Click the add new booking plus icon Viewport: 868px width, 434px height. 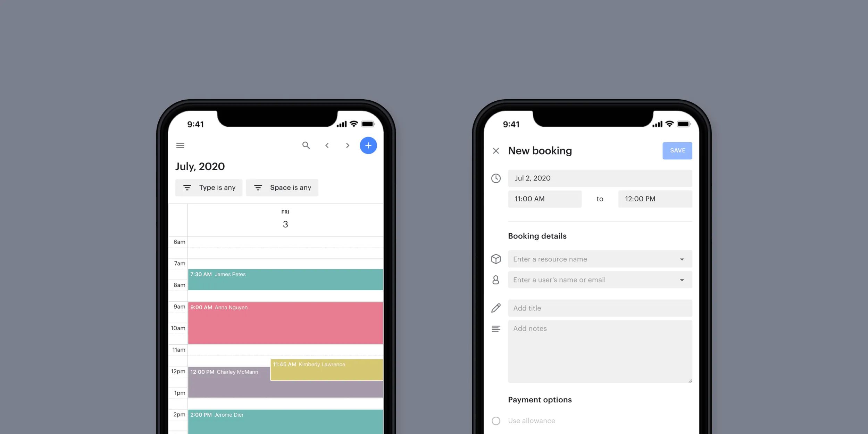click(x=368, y=145)
